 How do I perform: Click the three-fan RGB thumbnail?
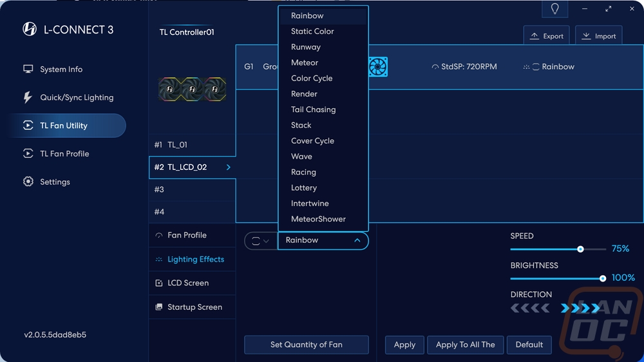(192, 89)
